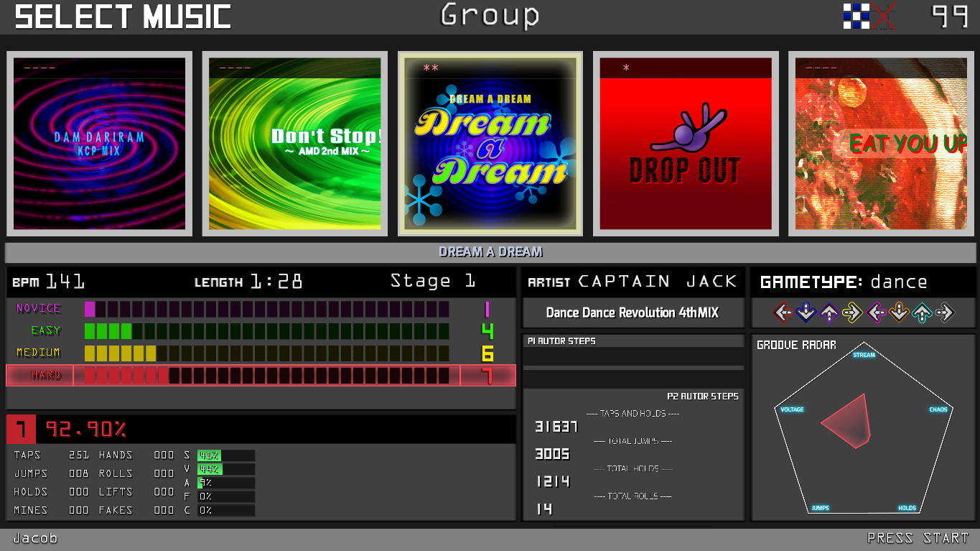Click the blue checkered player one pad icon

coord(856,16)
